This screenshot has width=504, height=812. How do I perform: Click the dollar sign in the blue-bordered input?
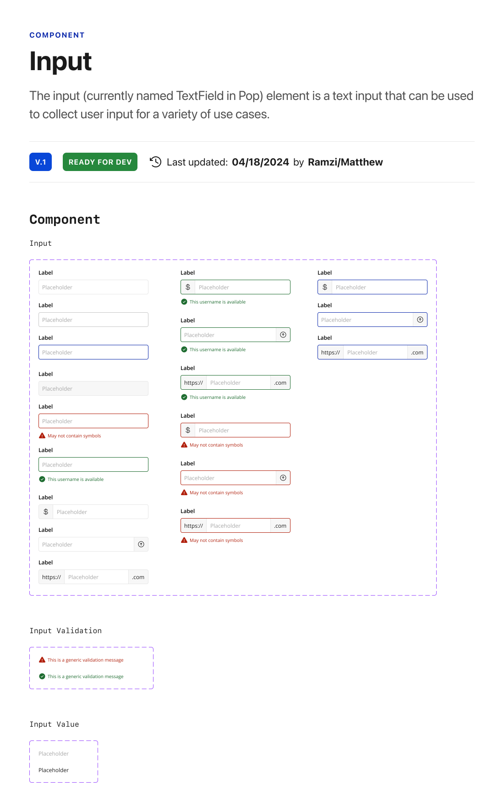[x=325, y=287]
